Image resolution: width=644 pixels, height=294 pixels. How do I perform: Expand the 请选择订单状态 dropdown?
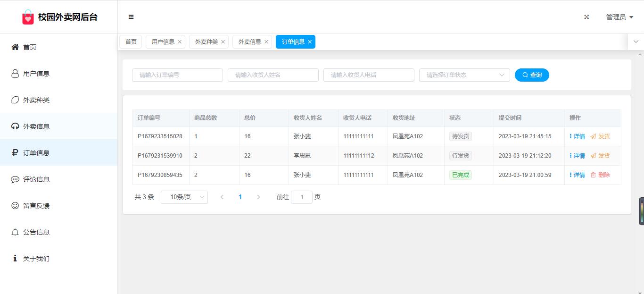tap(464, 75)
